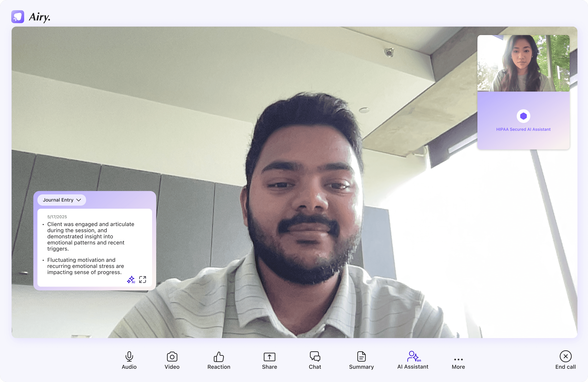Click the purple hexagon AI assistant icon
588x382 pixels.
click(523, 116)
